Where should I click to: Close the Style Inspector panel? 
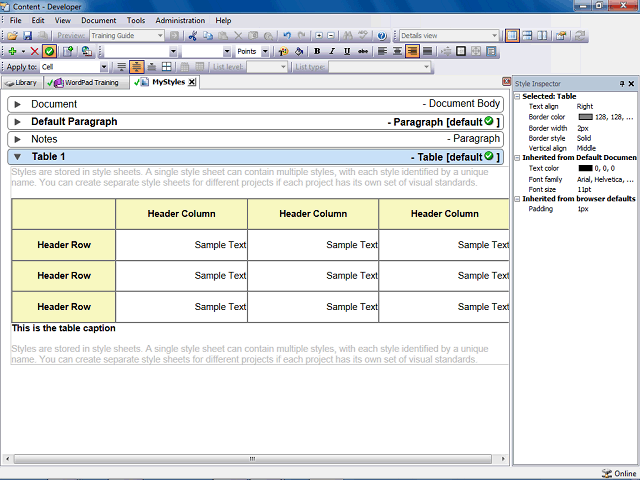631,84
